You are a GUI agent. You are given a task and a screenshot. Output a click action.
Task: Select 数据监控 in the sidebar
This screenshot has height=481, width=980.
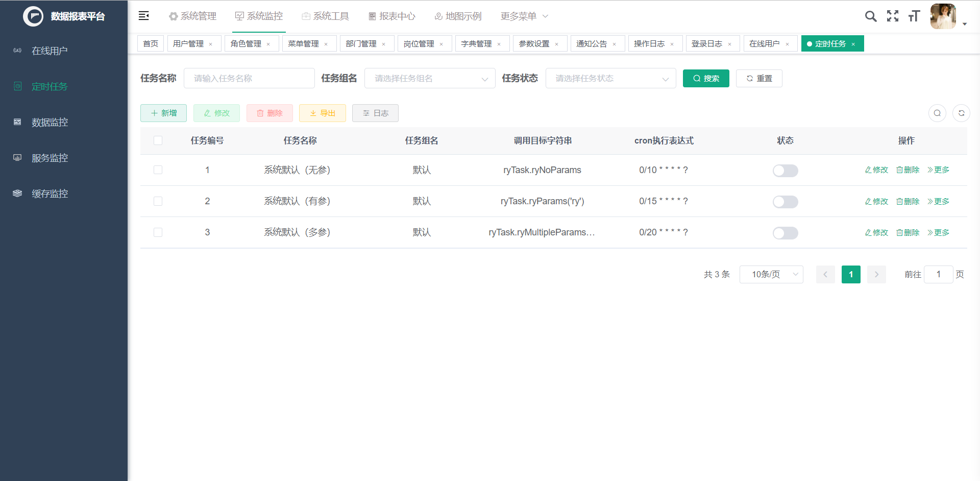(49, 122)
